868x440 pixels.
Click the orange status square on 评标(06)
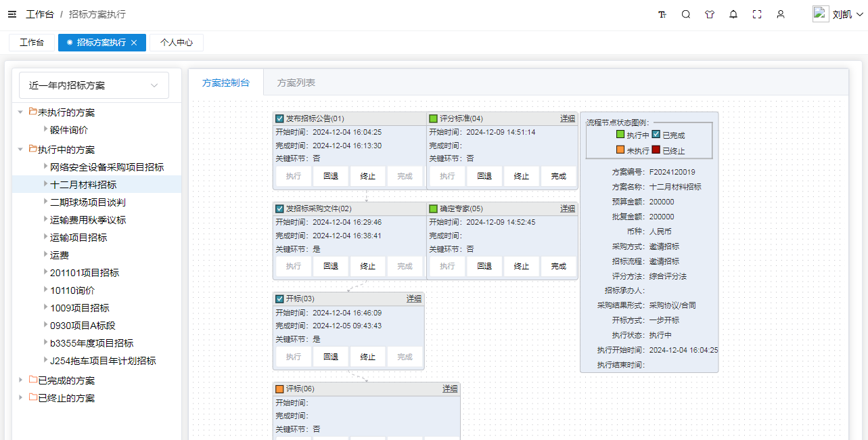tap(279, 389)
